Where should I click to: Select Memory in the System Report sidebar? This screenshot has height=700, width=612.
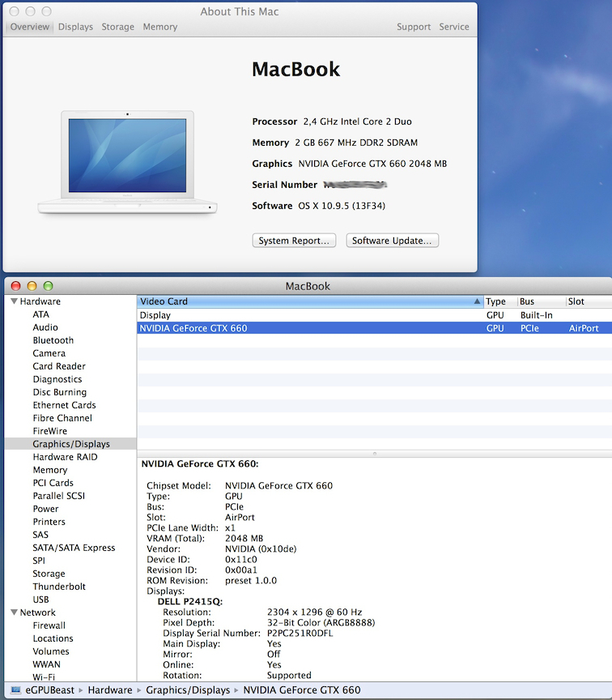[x=50, y=470]
